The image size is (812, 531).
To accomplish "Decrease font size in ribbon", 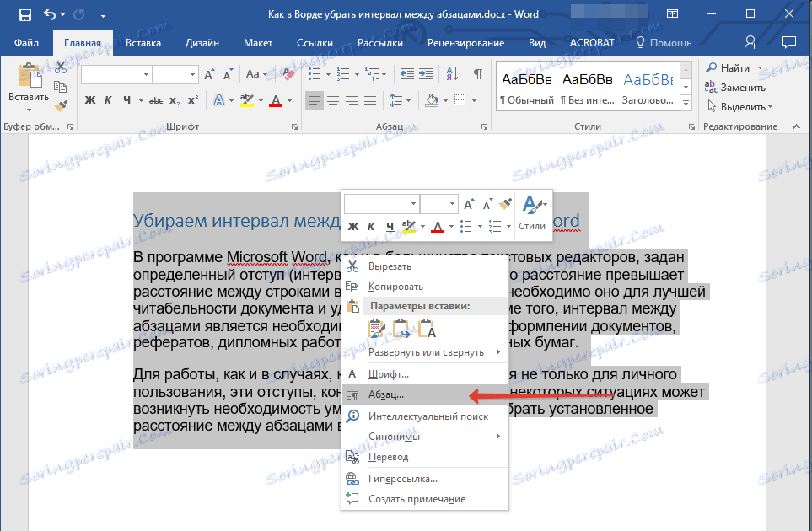I will point(228,74).
